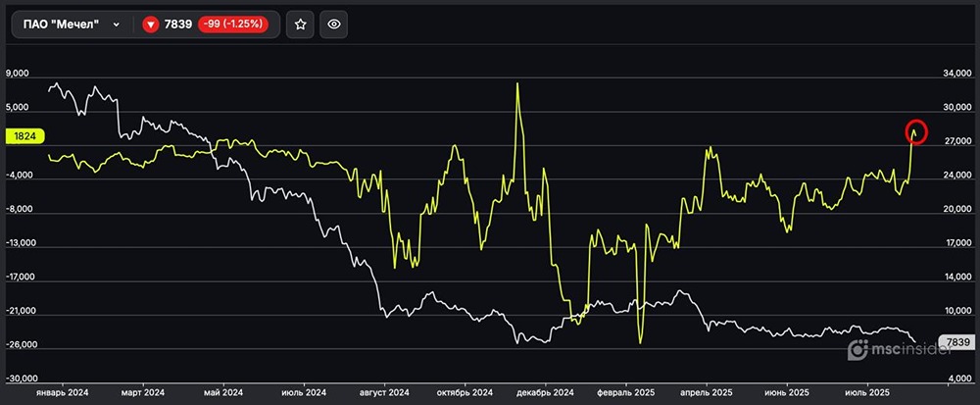Click the white 7839 right-axis price label
The image size is (980, 405).
click(x=956, y=342)
